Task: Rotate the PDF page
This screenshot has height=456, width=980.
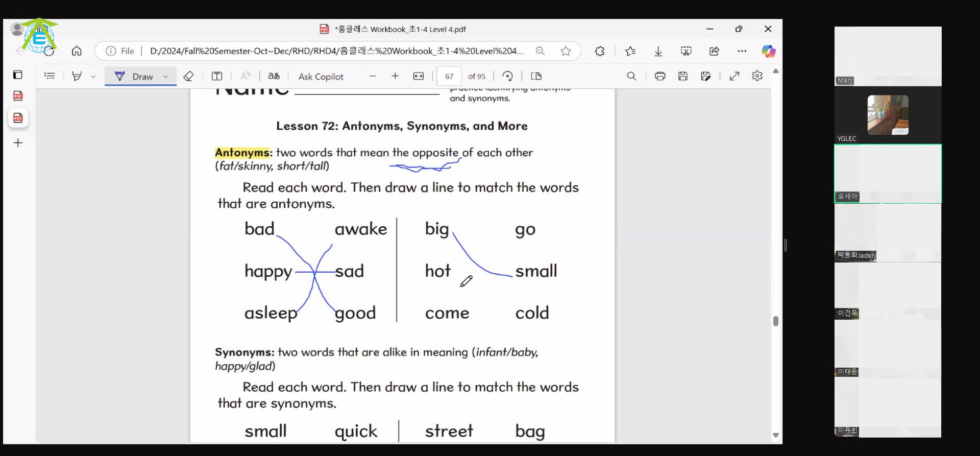Action: click(507, 76)
